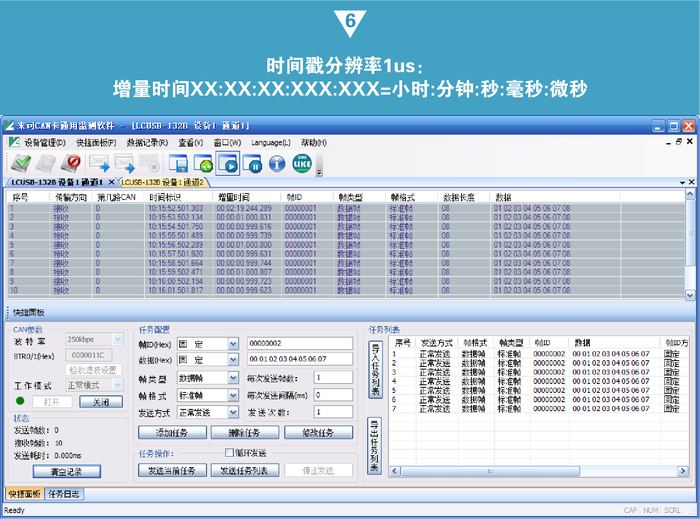
Task: Open the 窗口(W) menu
Action: tap(227, 143)
